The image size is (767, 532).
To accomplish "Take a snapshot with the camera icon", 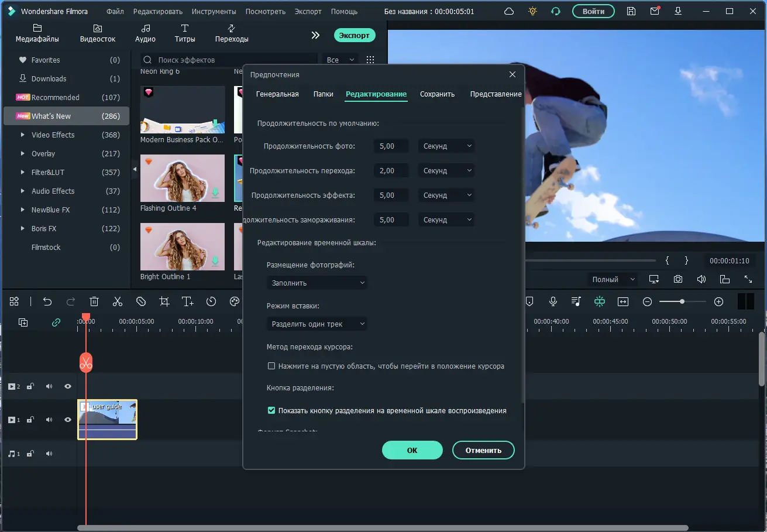I will coord(677,279).
